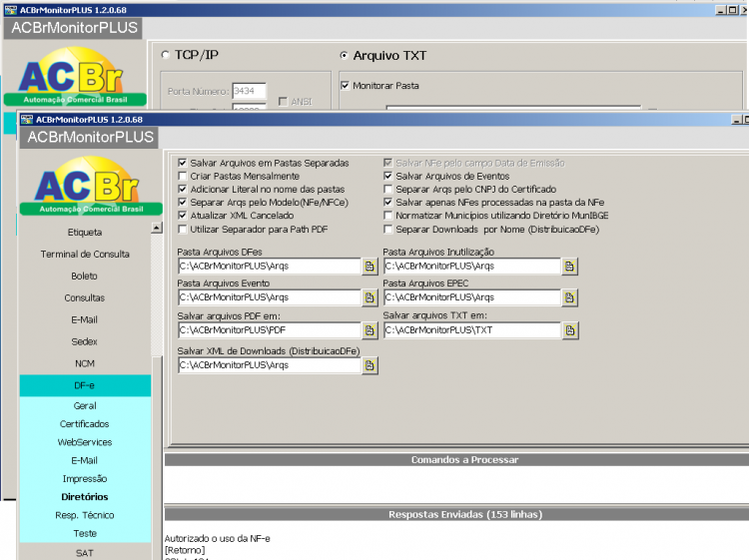The height and width of the screenshot is (560, 749).
Task: Browse folder for Pasta Arquivos DFes
Action: (370, 267)
